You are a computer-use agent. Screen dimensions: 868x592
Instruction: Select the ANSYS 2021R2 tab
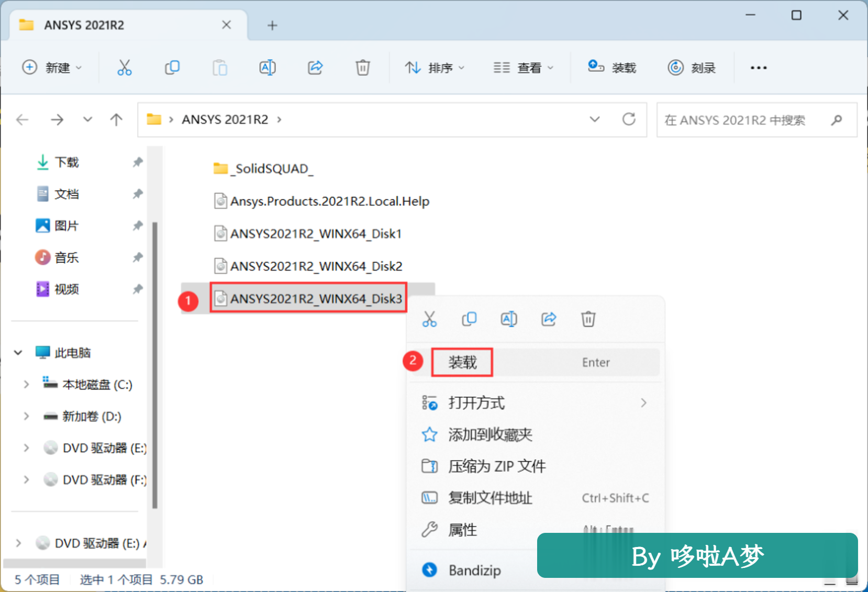pos(128,25)
